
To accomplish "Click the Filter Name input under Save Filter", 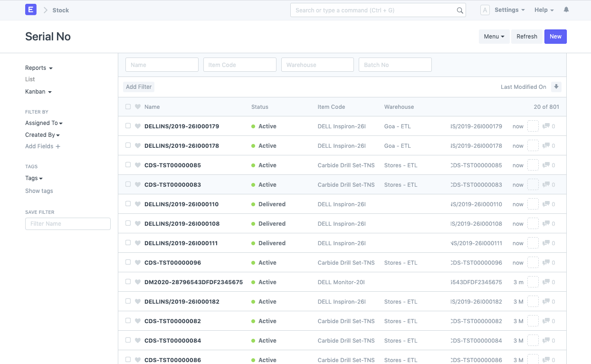I will [67, 223].
